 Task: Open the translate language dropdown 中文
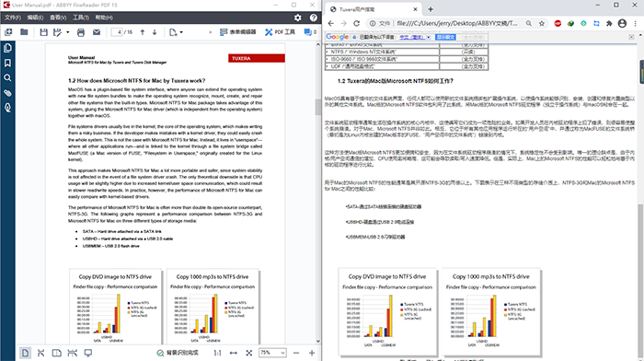tap(414, 37)
